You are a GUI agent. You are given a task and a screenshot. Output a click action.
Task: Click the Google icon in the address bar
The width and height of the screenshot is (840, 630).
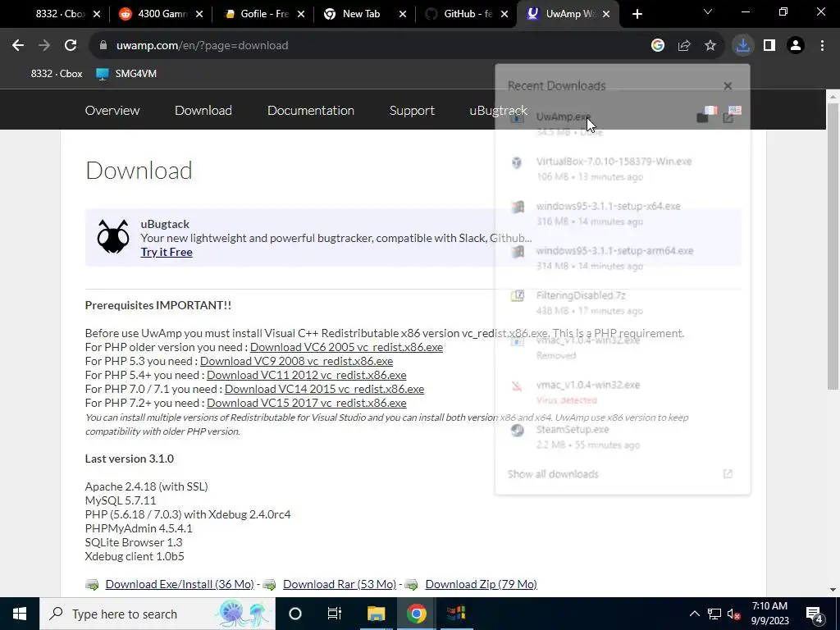658,46
